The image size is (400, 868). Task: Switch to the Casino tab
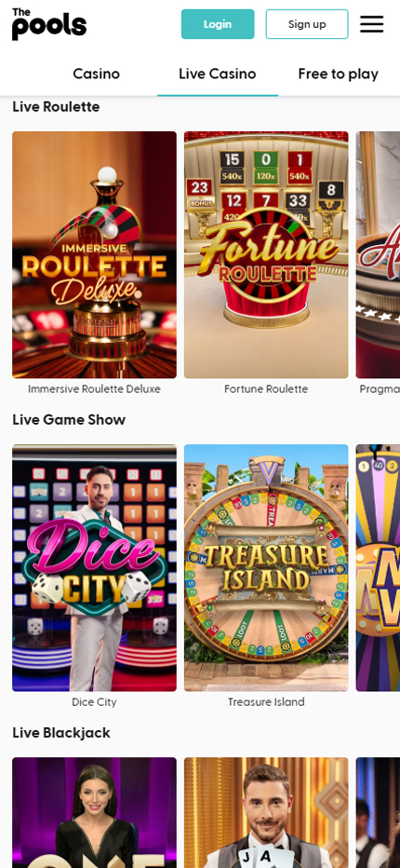[96, 75]
